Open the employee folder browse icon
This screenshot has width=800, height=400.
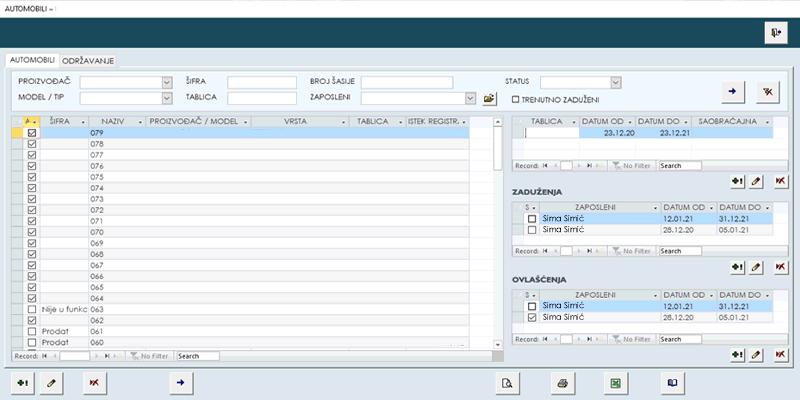[489, 99]
